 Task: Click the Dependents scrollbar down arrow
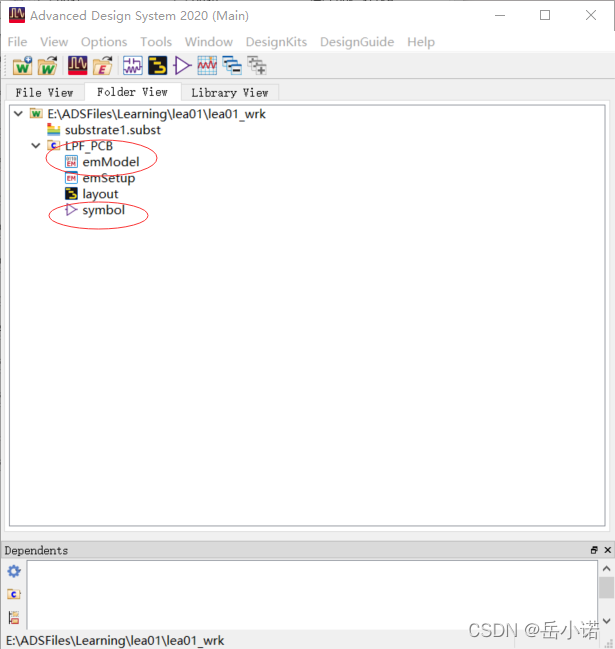click(x=607, y=621)
